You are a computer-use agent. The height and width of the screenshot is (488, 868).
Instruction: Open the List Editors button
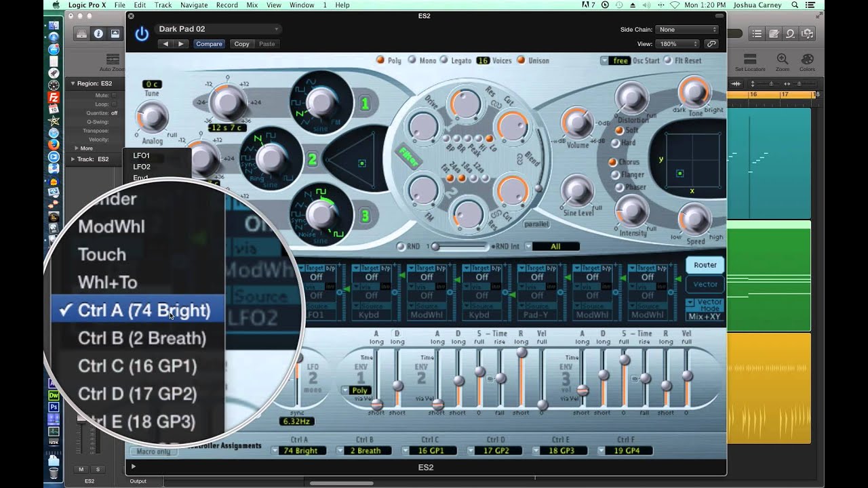click(757, 34)
